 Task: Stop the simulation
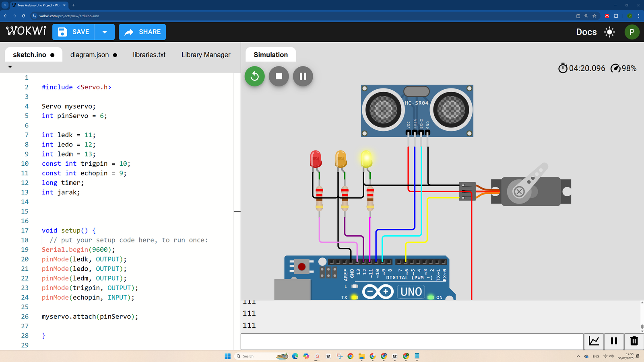[279, 76]
